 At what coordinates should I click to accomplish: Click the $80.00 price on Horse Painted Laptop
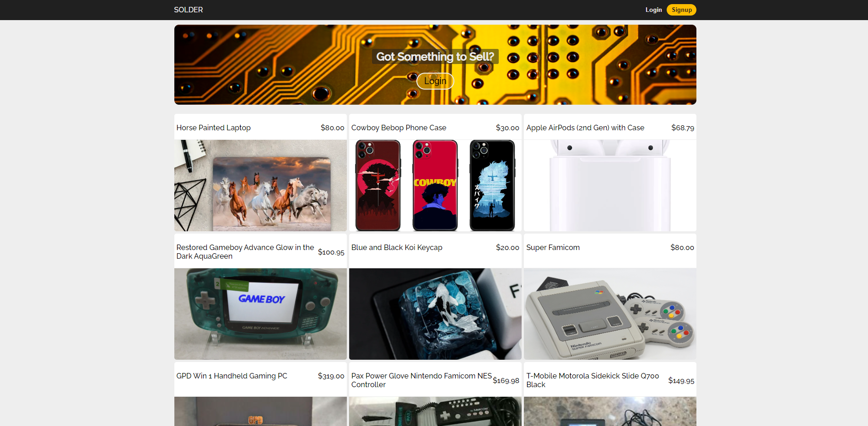[x=332, y=128]
